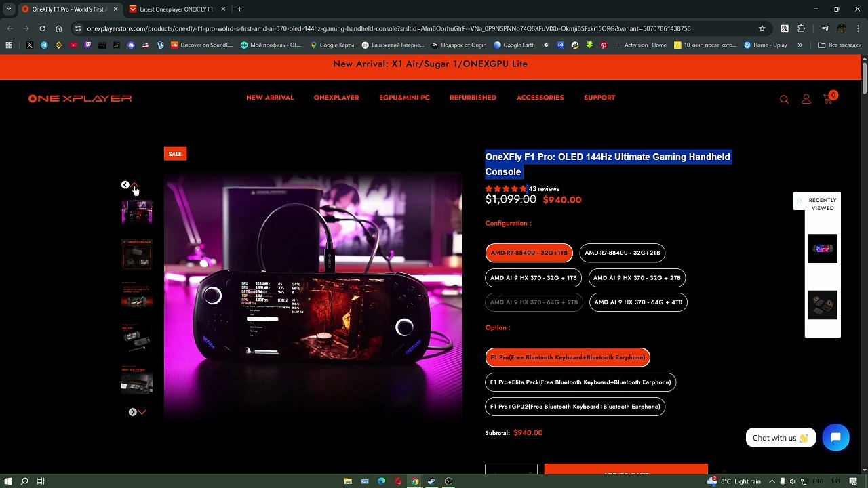Go to Chrome home button
Screen dimensions: 868x488
point(58,28)
